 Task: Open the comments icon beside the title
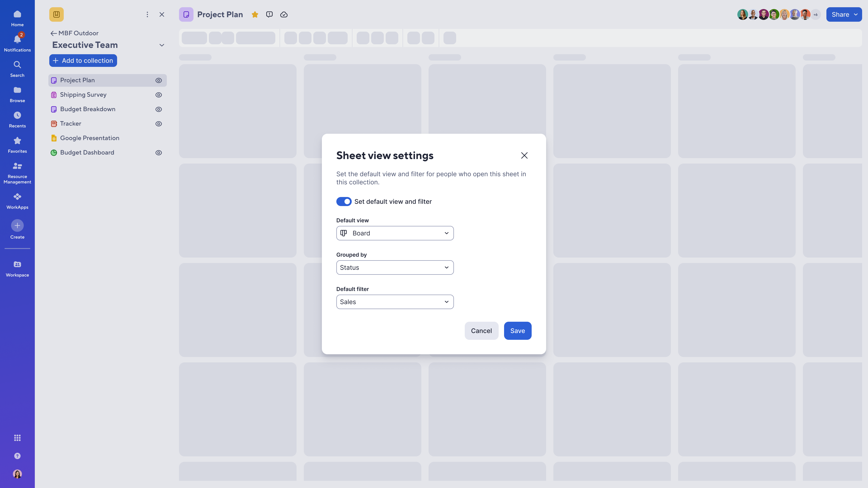pyautogui.click(x=269, y=14)
